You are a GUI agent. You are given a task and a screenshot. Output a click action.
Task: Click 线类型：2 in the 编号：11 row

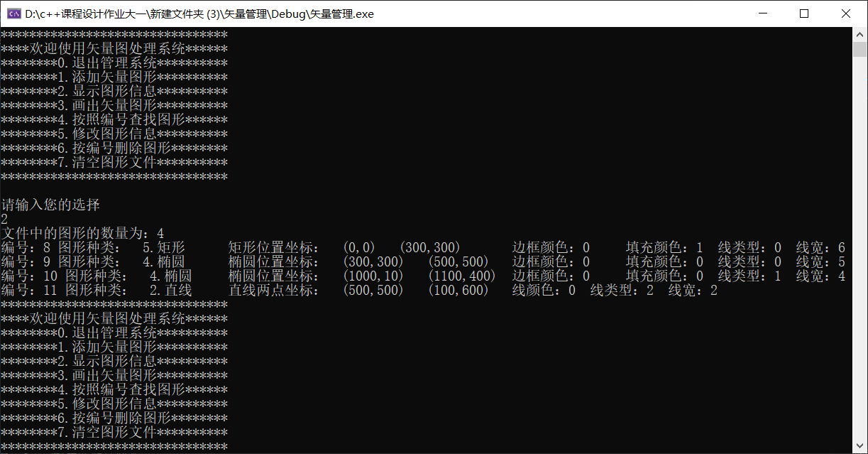click(x=622, y=291)
